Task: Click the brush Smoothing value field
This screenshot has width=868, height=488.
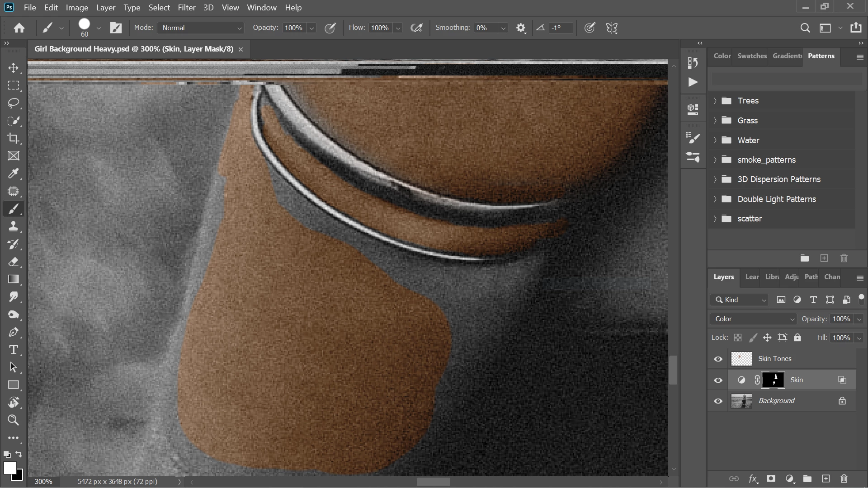Action: (x=485, y=28)
